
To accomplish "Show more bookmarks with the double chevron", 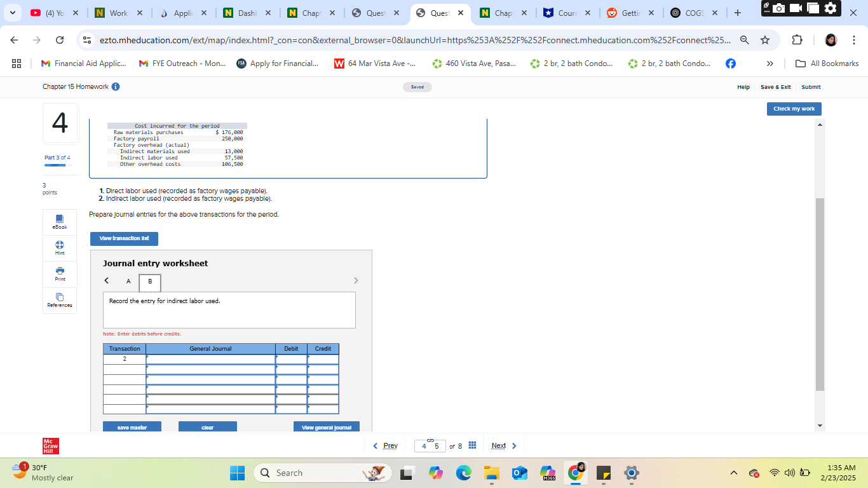I will pyautogui.click(x=770, y=64).
